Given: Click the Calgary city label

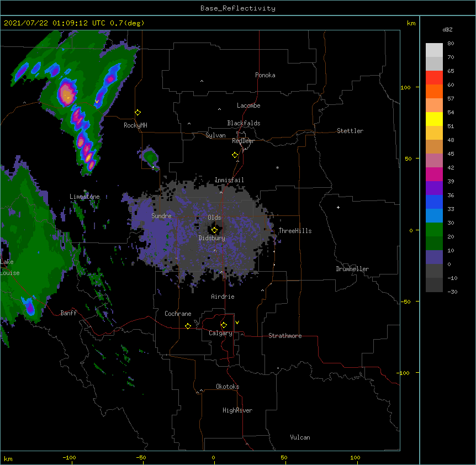Looking at the screenshot, I should coord(220,333).
